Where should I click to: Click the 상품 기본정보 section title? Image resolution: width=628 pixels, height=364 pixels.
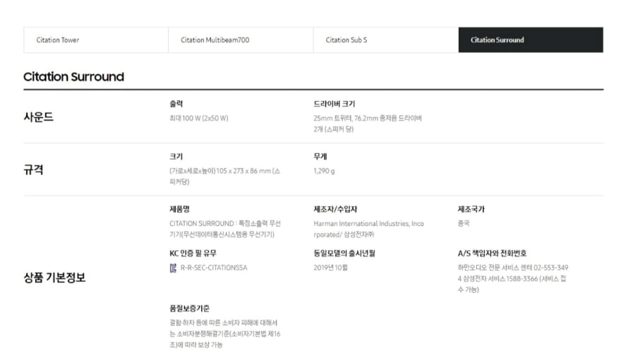[54, 277]
